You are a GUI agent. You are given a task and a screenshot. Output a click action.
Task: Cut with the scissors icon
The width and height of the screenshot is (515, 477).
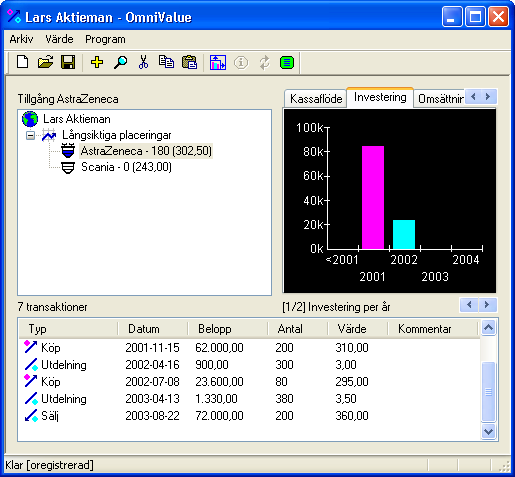[143, 62]
